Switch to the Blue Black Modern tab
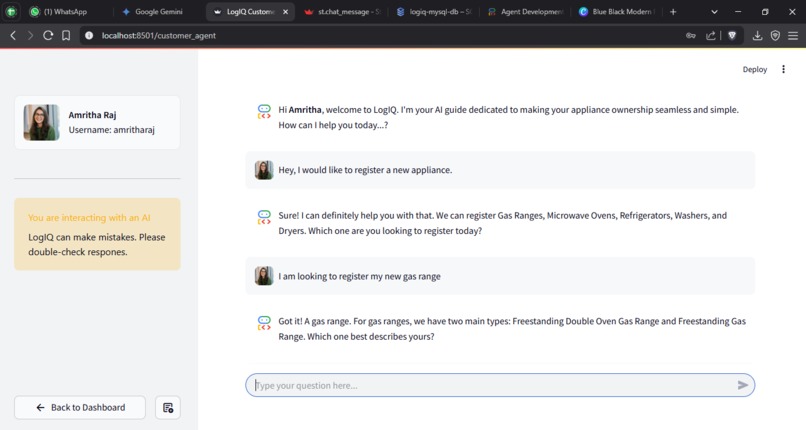 click(x=617, y=11)
